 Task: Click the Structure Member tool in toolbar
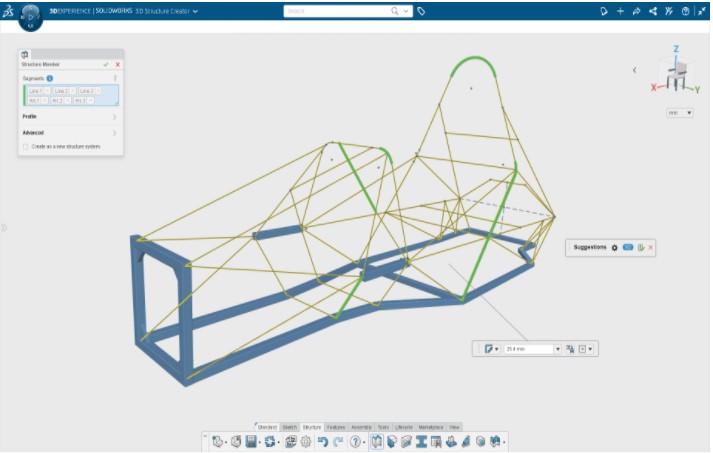click(377, 441)
